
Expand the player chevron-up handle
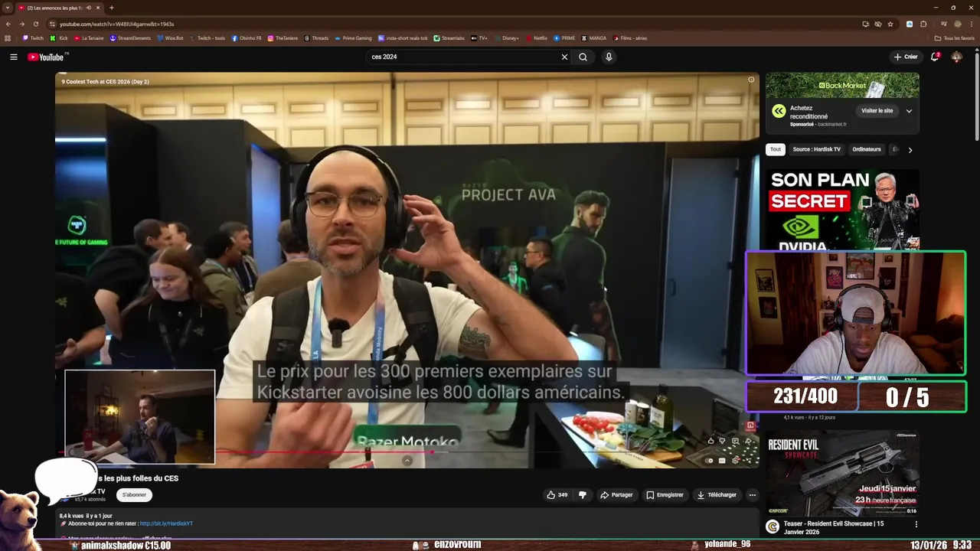pos(407,461)
